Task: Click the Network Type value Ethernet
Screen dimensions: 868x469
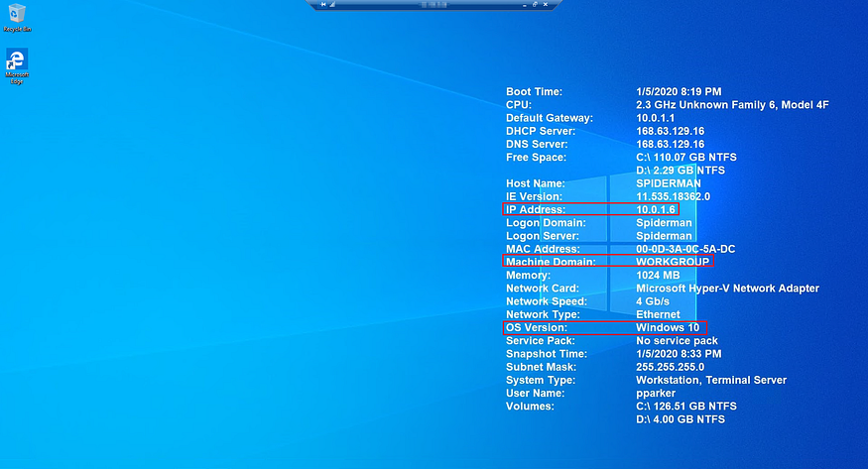Action: [659, 314]
